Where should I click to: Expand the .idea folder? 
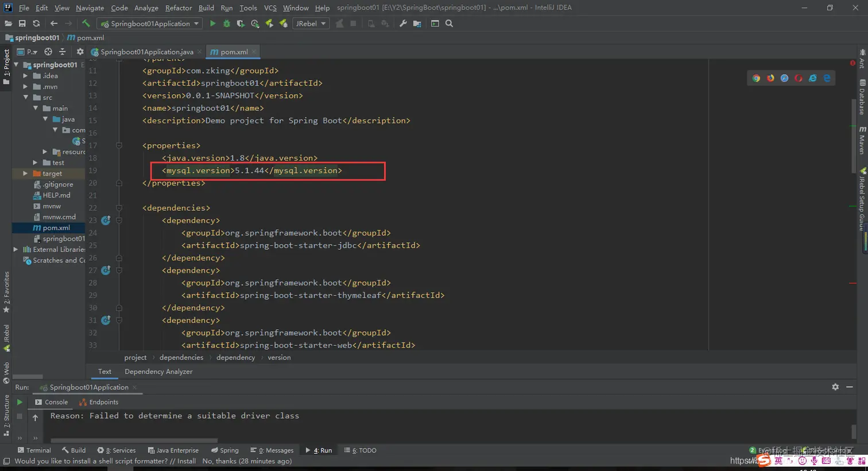(x=25, y=76)
